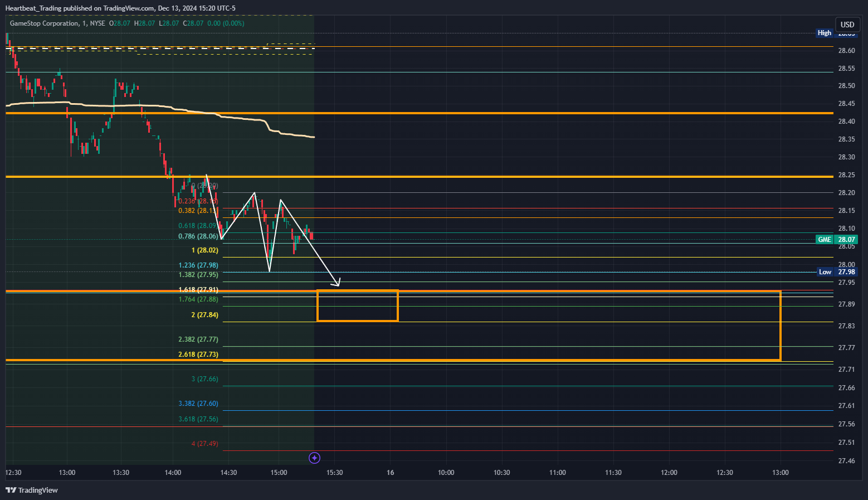The width and height of the screenshot is (868, 500).
Task: Click 28.20 on the price axis
Action: click(x=847, y=193)
